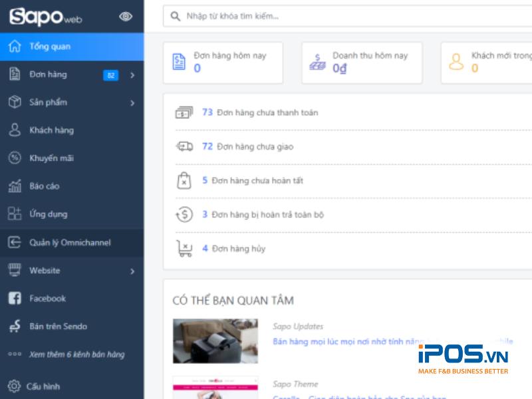Expand the Đơn hàng submenu arrow
This screenshot has height=399, width=532.
pos(132,75)
